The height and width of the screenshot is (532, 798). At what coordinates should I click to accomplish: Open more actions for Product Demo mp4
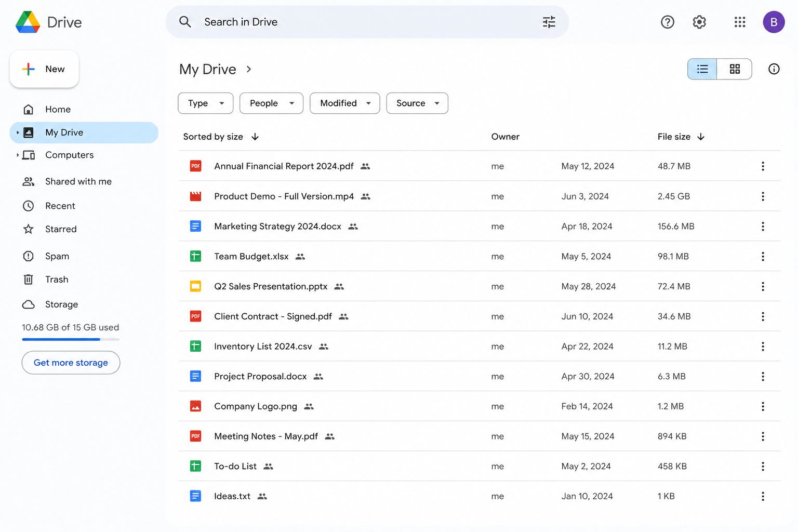coord(763,196)
